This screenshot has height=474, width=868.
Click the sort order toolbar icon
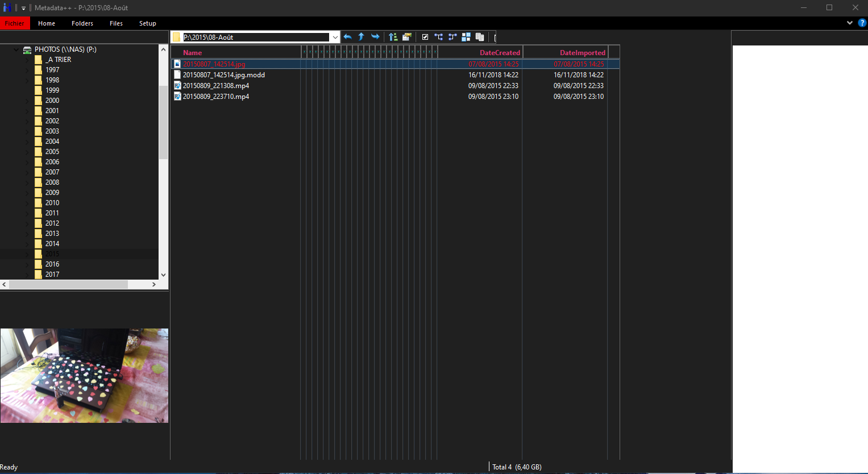click(393, 37)
